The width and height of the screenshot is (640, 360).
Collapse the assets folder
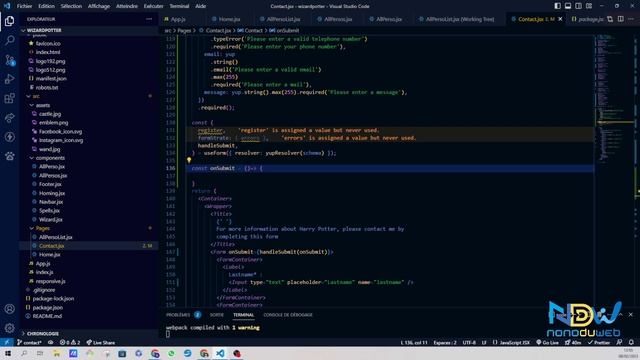click(32, 105)
